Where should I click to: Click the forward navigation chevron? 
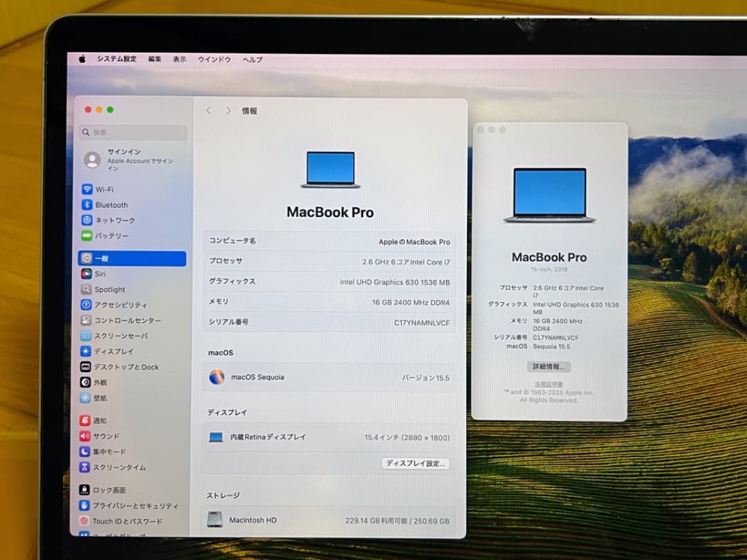point(228,109)
